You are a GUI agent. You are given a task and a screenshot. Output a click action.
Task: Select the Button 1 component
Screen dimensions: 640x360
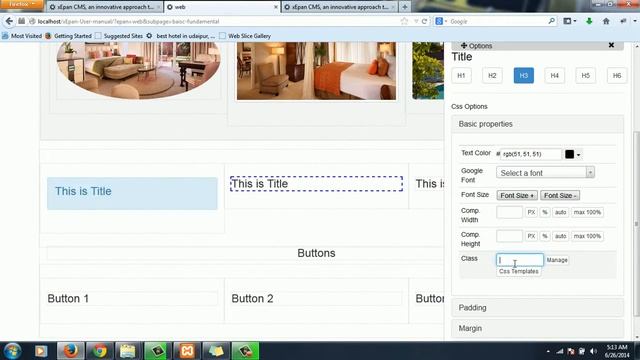coord(132,298)
